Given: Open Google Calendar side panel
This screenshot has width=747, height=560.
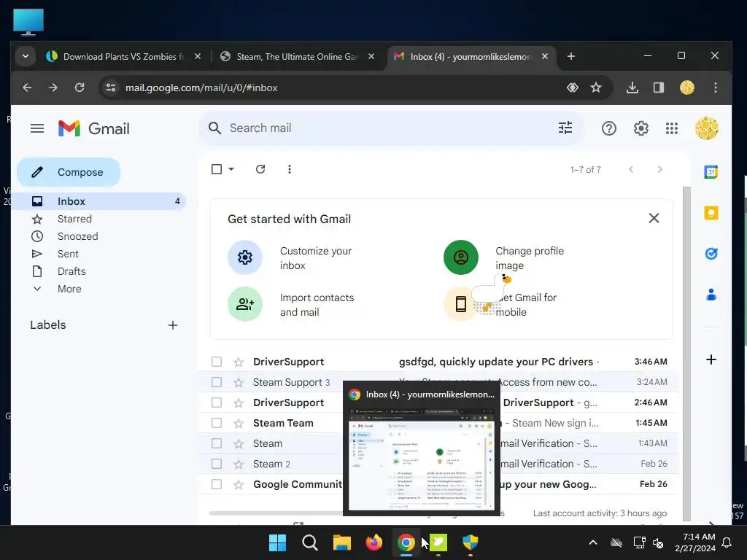Looking at the screenshot, I should coord(711,172).
